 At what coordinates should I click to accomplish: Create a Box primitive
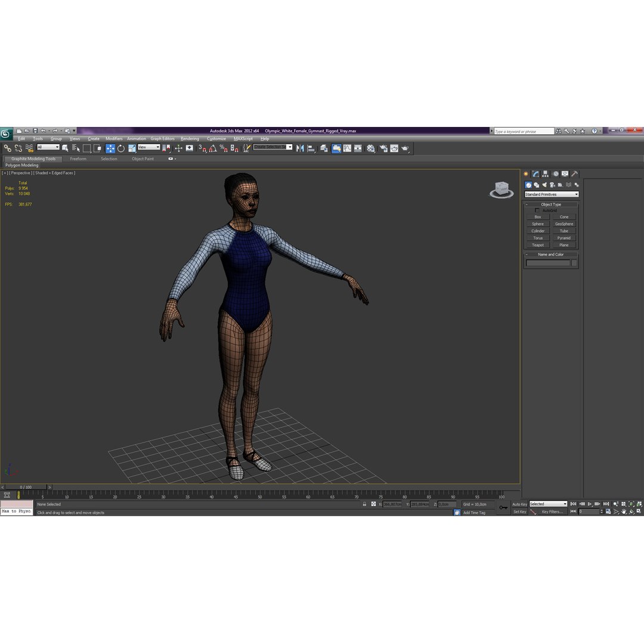click(x=538, y=217)
